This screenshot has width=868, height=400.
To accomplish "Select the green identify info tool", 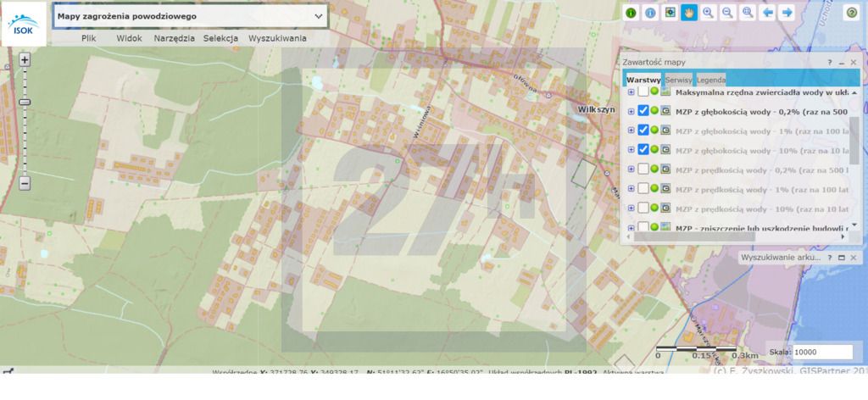I will (x=631, y=13).
